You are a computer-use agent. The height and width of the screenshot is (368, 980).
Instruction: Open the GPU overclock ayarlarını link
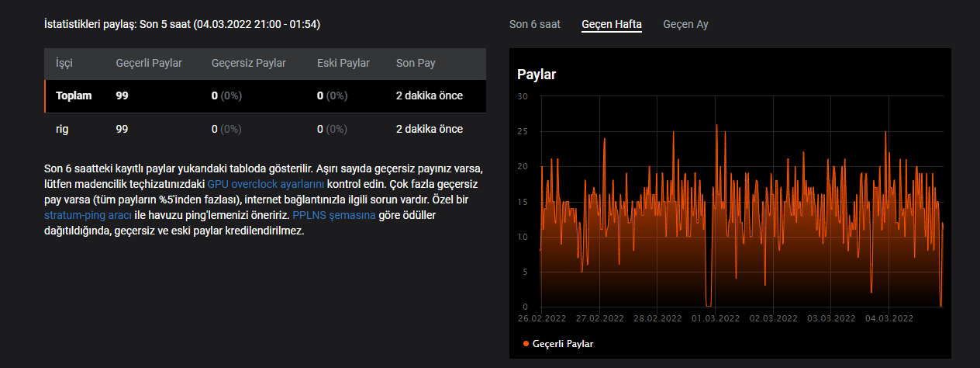(x=266, y=184)
